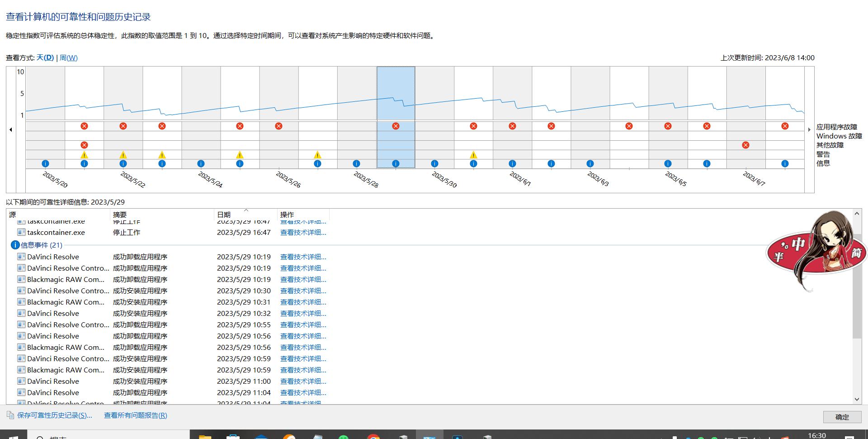Click the information icon in the 2023/5/20 column
868x439 pixels.
pos(45,164)
